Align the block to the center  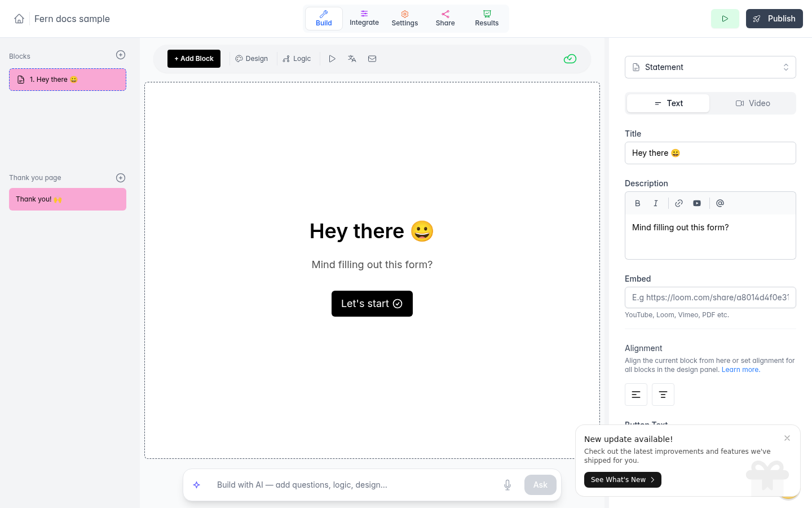coord(663,395)
